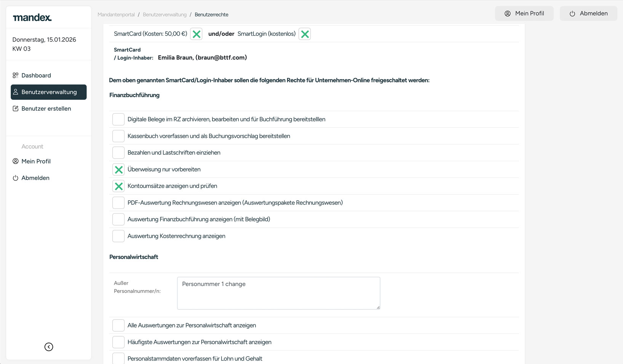623x364 pixels.
Task: Click the sidebar Abmelden power icon
Action: pos(16,178)
